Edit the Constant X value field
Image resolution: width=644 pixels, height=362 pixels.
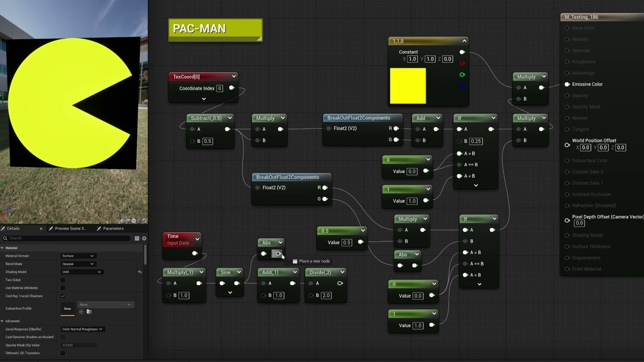(x=413, y=59)
